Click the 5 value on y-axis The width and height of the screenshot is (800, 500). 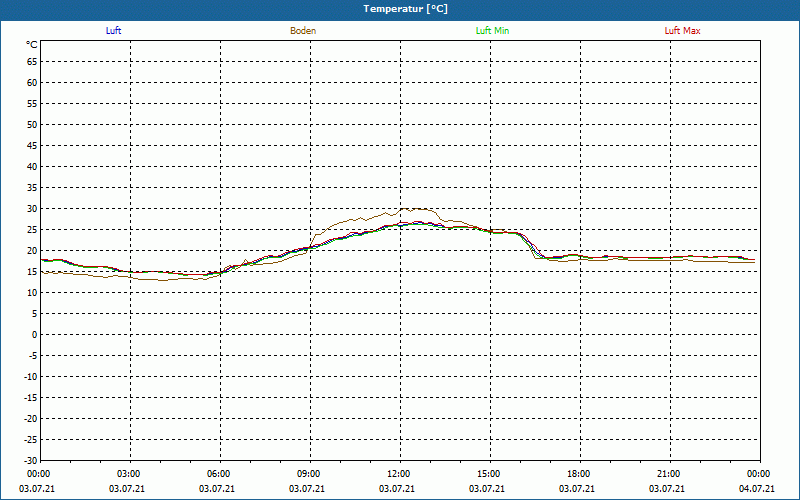pos(35,314)
